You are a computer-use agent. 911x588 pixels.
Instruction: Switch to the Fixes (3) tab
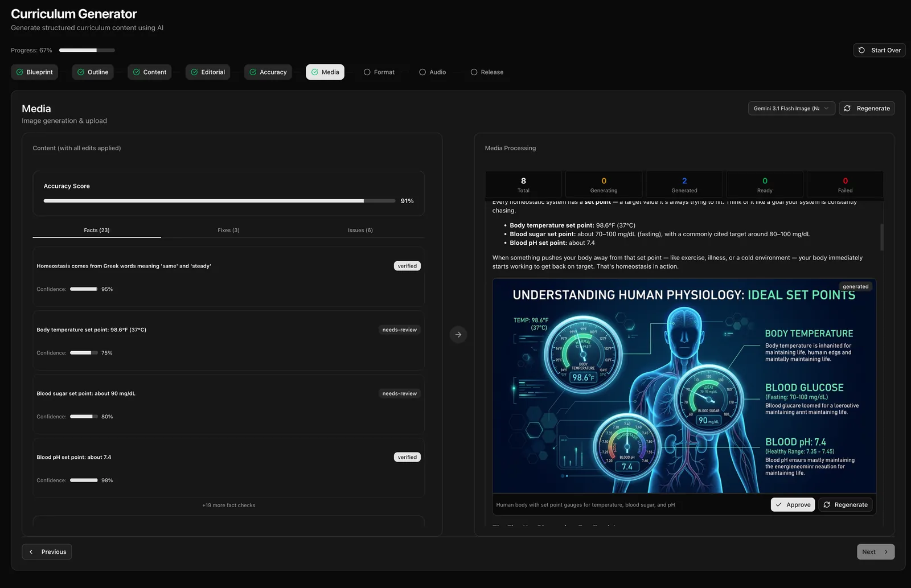click(228, 231)
